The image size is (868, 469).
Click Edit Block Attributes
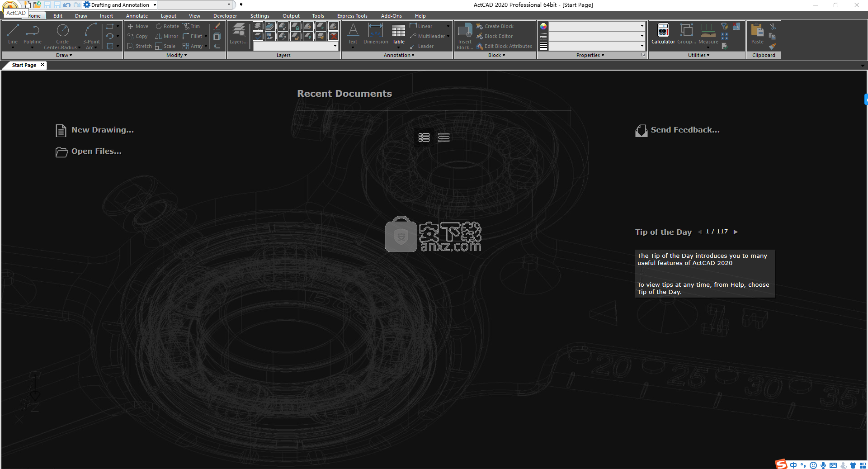pyautogui.click(x=504, y=46)
